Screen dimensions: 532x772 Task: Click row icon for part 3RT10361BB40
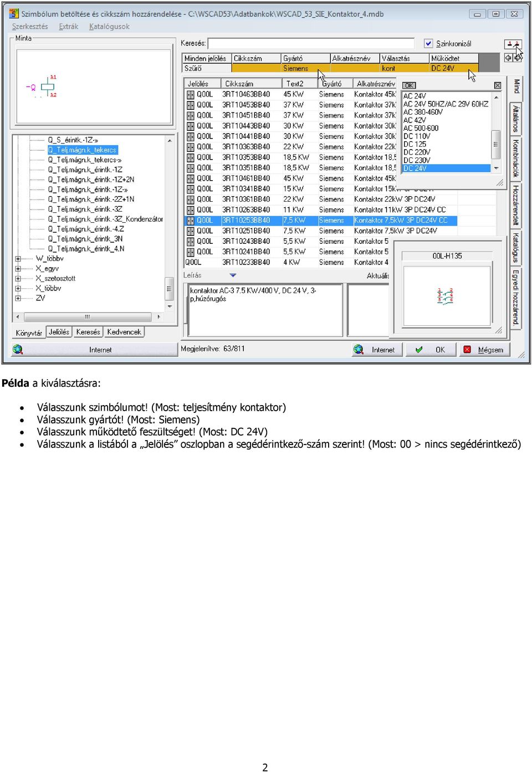[190, 200]
